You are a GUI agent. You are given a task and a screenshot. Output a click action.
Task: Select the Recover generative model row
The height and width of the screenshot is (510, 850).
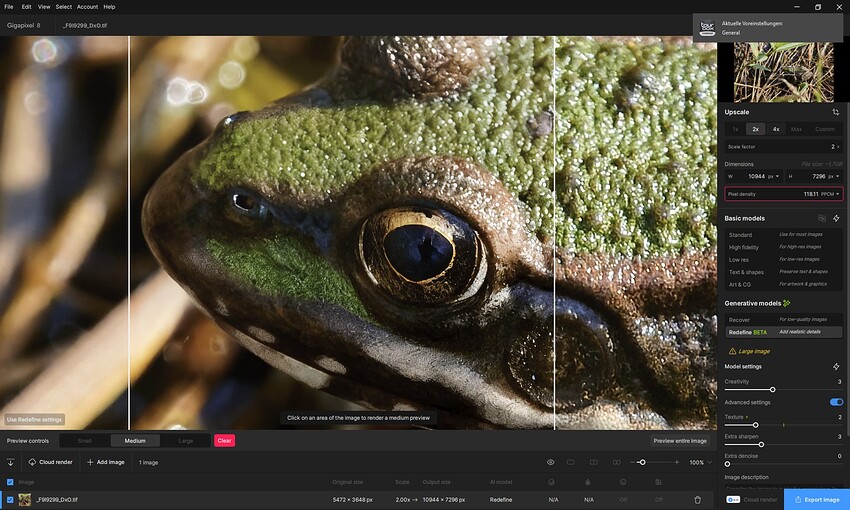click(784, 320)
